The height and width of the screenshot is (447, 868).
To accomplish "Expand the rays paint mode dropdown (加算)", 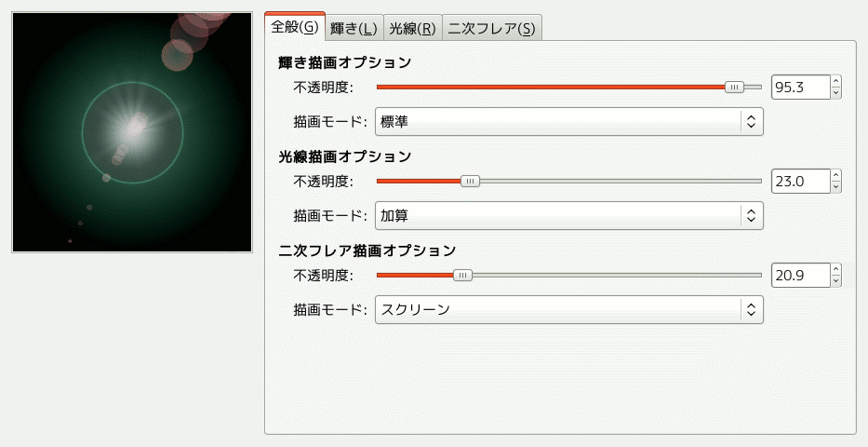I will tap(568, 215).
